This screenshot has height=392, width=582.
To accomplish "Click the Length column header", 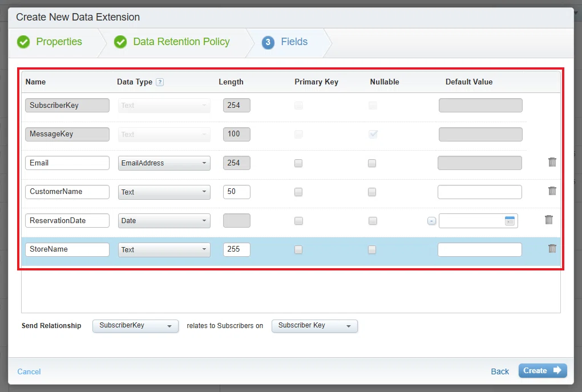I will [231, 82].
